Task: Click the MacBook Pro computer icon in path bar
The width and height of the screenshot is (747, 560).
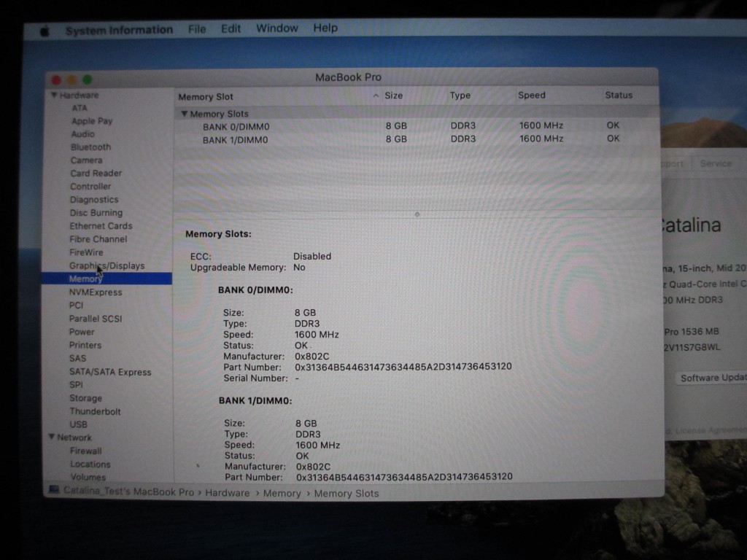Action: pyautogui.click(x=54, y=489)
